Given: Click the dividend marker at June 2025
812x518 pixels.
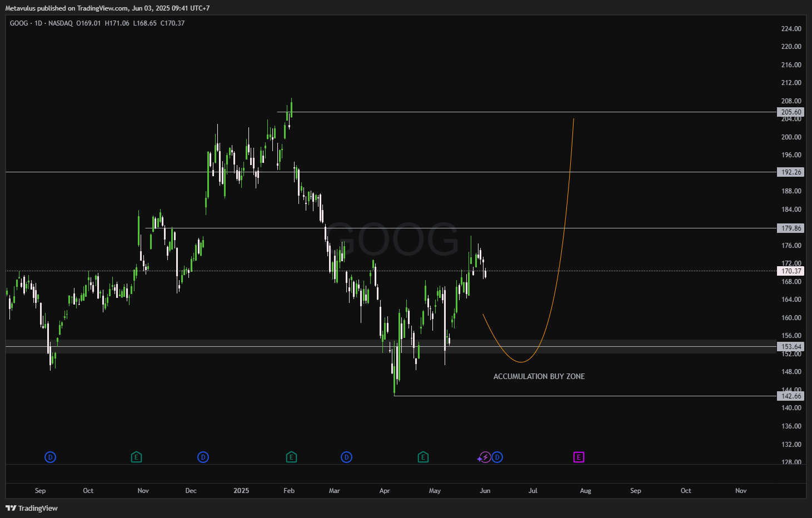Looking at the screenshot, I should (x=497, y=457).
